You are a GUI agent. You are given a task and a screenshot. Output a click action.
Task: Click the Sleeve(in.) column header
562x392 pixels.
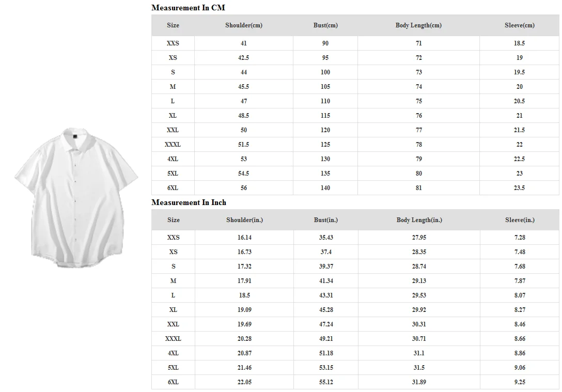[x=520, y=220]
